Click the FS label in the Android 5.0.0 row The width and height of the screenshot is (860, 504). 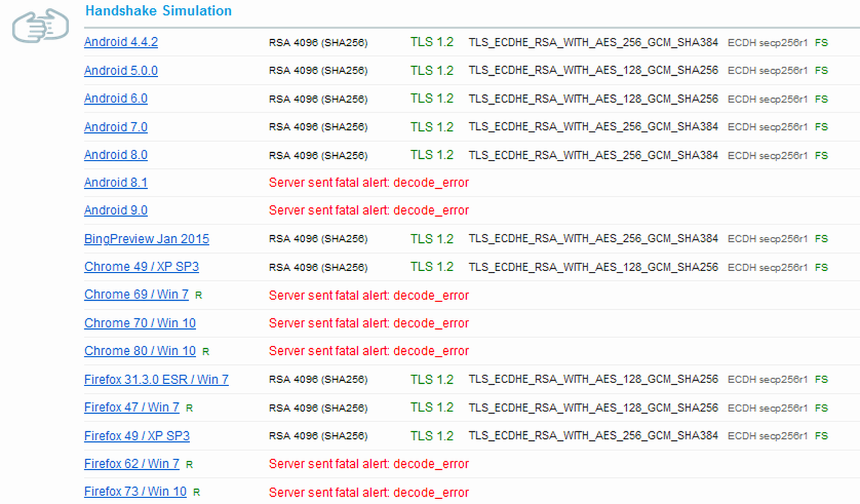pos(822,71)
